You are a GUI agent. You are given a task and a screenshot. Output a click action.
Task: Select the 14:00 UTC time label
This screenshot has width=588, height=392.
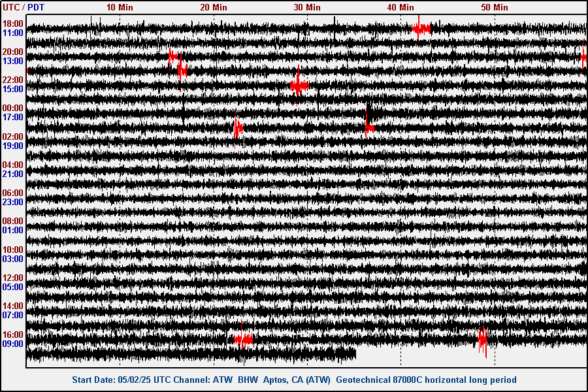13,306
